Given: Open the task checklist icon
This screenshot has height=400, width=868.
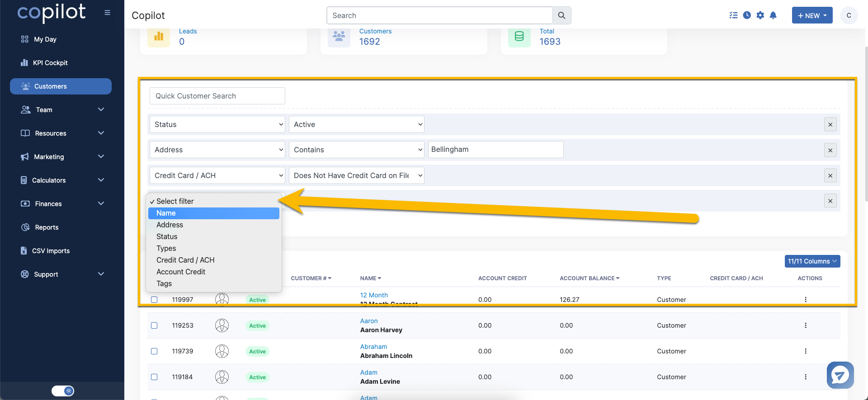Looking at the screenshot, I should click(733, 15).
